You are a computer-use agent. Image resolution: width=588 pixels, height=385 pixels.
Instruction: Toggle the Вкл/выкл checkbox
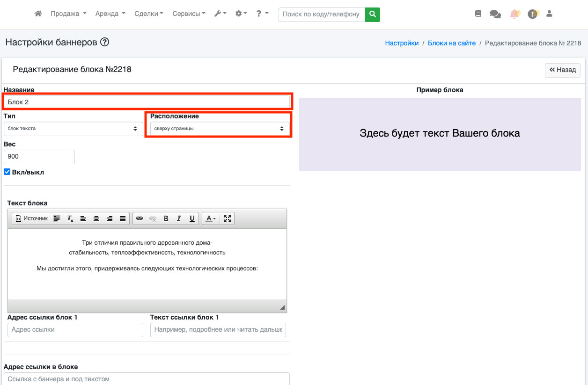[x=7, y=172]
